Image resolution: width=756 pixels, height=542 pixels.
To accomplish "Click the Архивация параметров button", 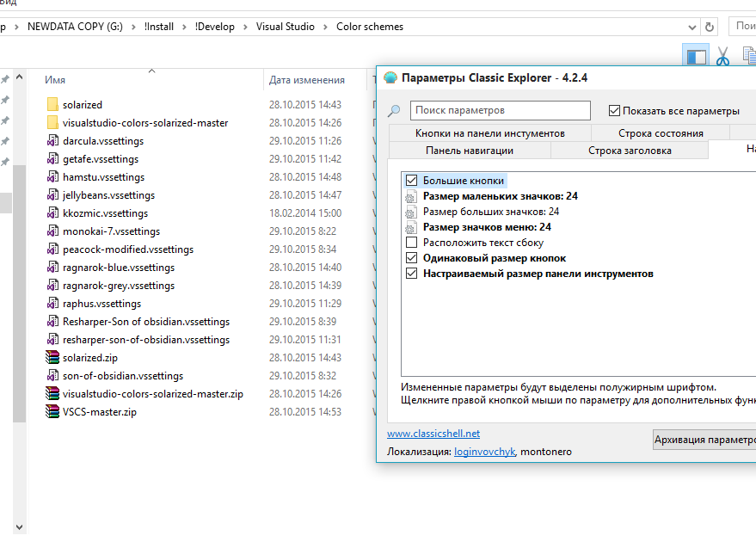I will point(705,440).
